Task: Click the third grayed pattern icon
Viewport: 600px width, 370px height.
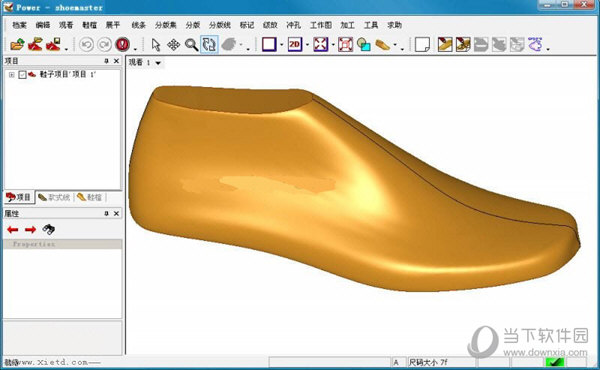Action: pyautogui.click(x=517, y=44)
